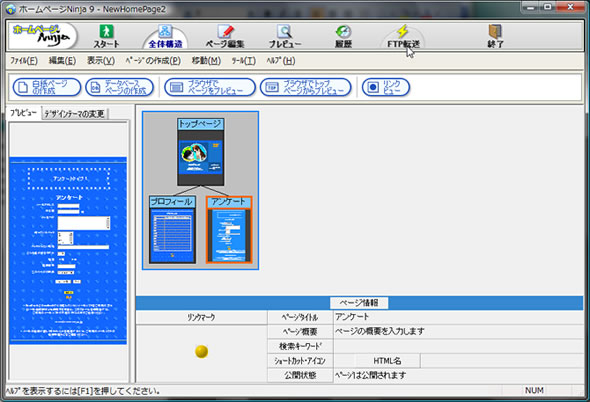Viewport: 590px width, 402px height.
Task: Open the ファイル(F) menu
Action: tap(23, 61)
